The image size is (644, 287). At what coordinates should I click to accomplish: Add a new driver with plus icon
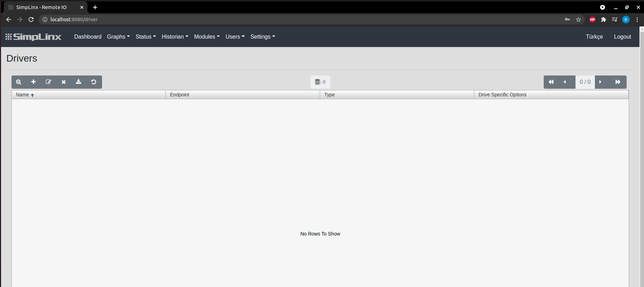pos(33,82)
